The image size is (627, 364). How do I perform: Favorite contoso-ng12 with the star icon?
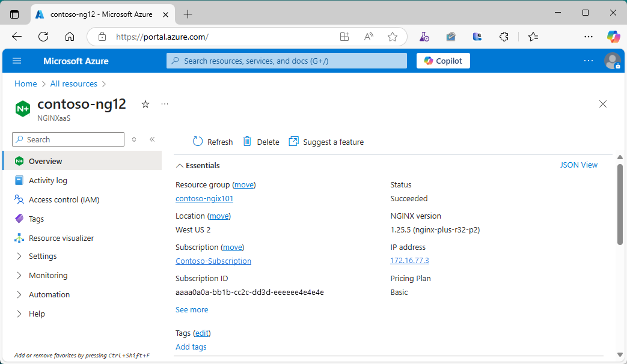point(145,105)
